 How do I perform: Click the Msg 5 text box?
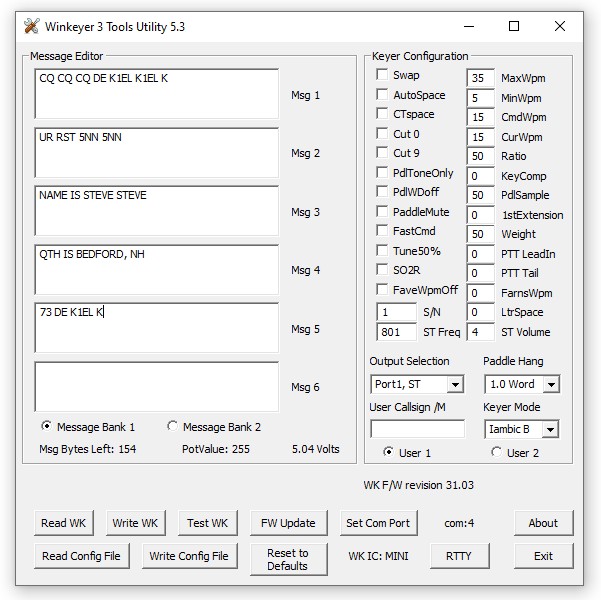click(156, 328)
